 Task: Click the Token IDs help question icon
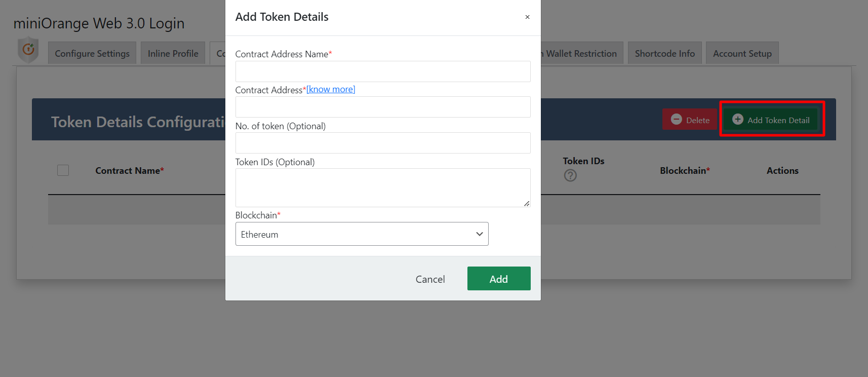tap(570, 175)
